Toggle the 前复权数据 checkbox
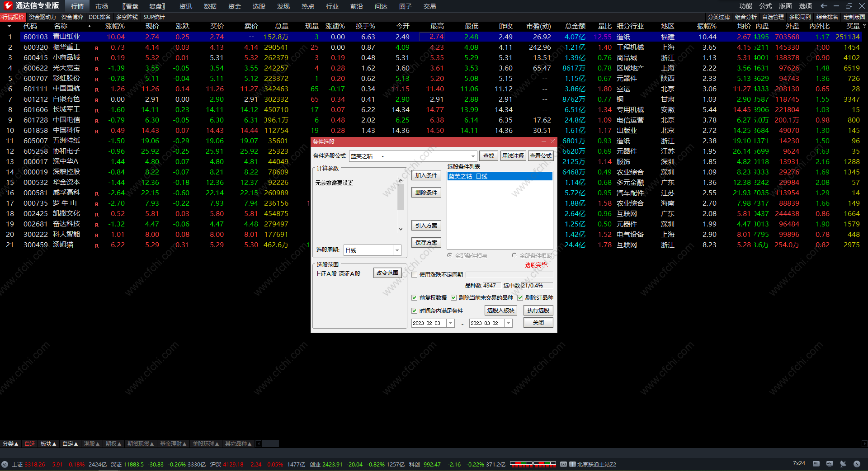This screenshot has height=471, width=868. [x=414, y=297]
